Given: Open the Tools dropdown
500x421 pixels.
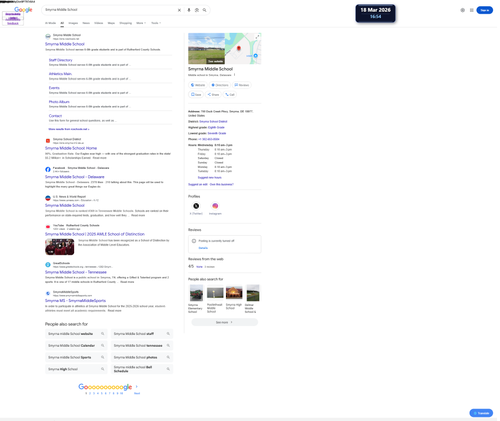Looking at the screenshot, I should coord(156,23).
